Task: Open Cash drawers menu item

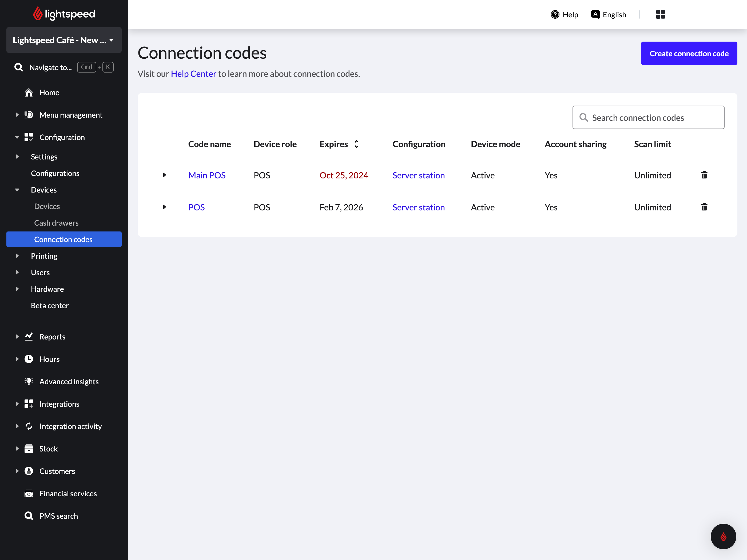Action: point(56,223)
